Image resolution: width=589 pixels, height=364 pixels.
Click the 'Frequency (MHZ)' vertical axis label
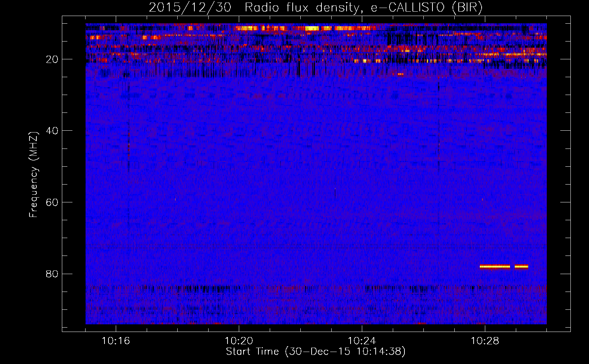[33, 175]
